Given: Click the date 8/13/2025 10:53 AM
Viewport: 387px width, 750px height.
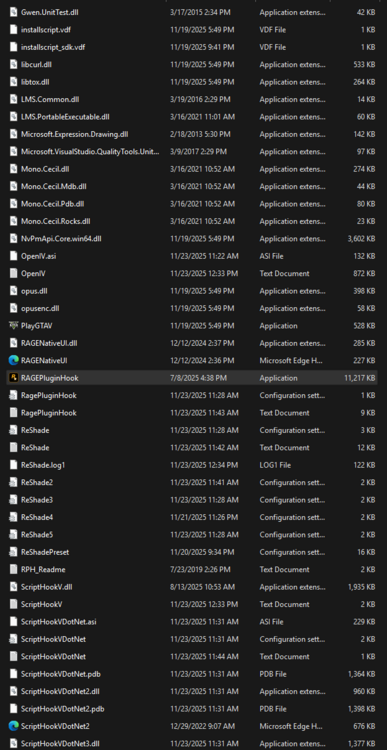Looking at the screenshot, I should [202, 587].
